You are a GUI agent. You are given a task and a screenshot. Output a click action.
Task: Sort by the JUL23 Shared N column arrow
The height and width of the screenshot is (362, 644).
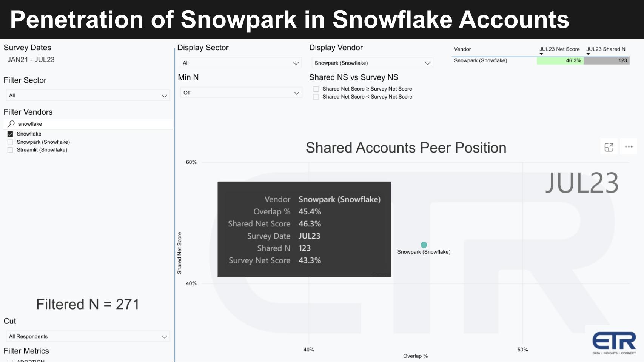[x=588, y=53]
